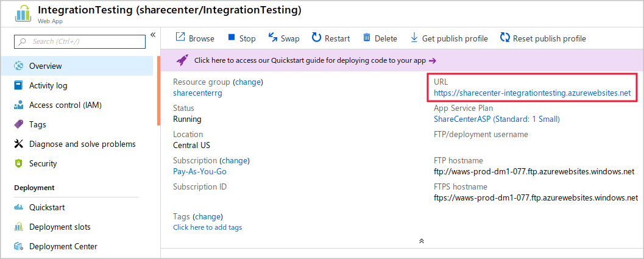Click the search magnifier icon
This screenshot has width=644, height=259.
click(x=23, y=41)
